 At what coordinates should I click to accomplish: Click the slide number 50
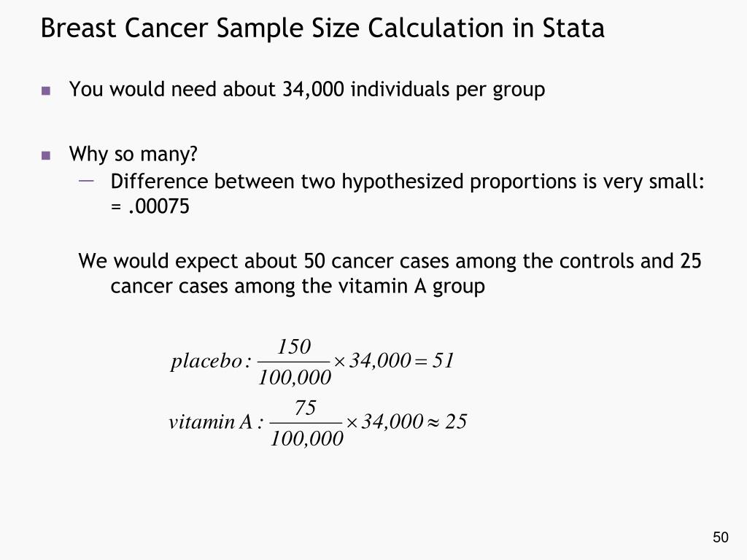click(720, 537)
